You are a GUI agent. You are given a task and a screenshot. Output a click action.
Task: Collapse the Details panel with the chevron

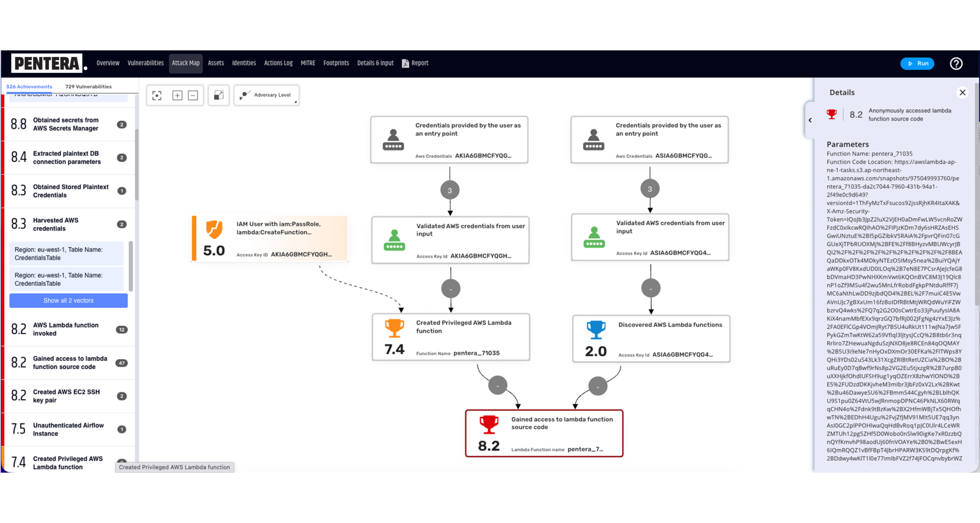(810, 120)
